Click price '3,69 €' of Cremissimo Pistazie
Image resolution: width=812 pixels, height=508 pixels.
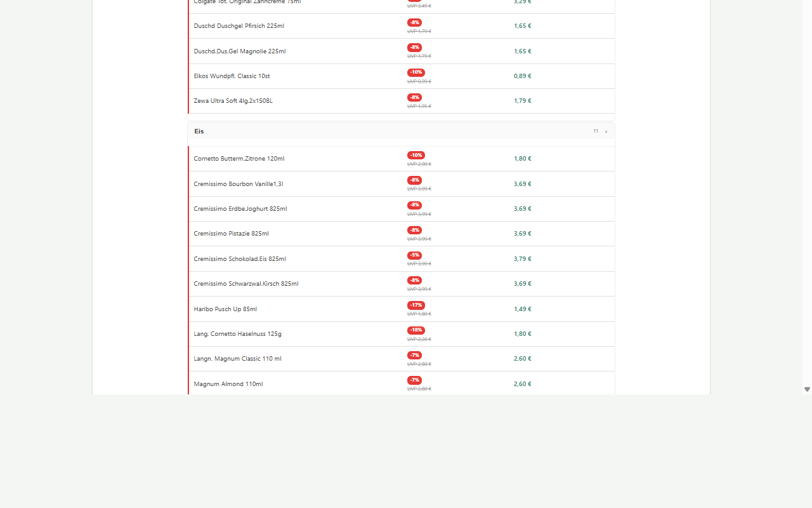point(523,234)
